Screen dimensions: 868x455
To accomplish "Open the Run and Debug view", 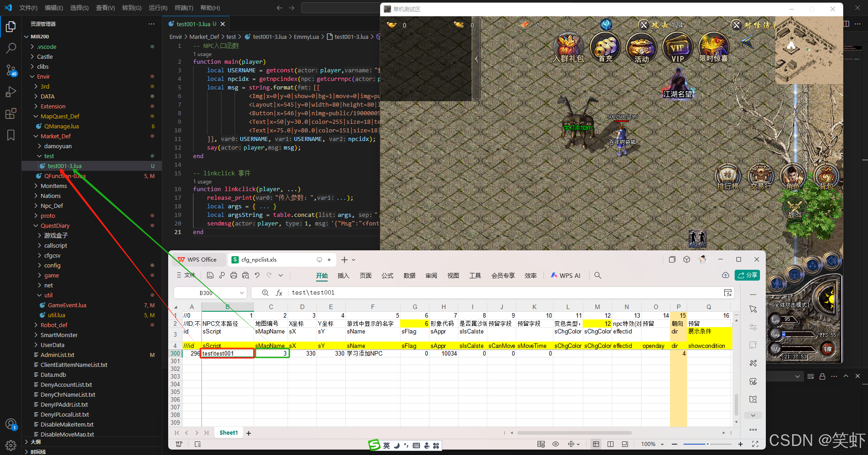I will pyautogui.click(x=11, y=92).
